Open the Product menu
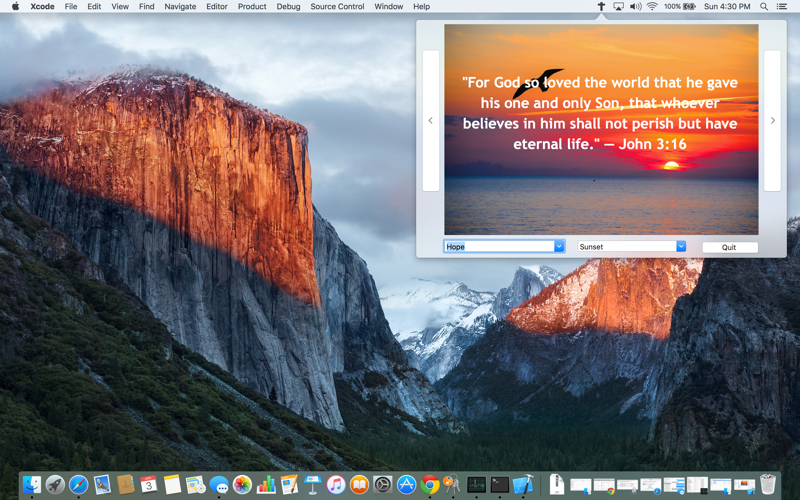This screenshot has width=800, height=500. tap(252, 7)
